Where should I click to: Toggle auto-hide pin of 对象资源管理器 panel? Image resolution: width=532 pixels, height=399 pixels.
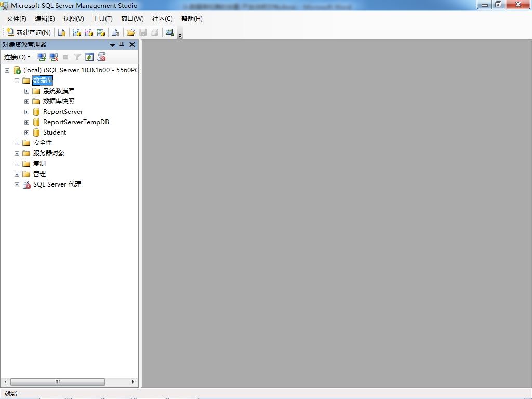(x=122, y=45)
